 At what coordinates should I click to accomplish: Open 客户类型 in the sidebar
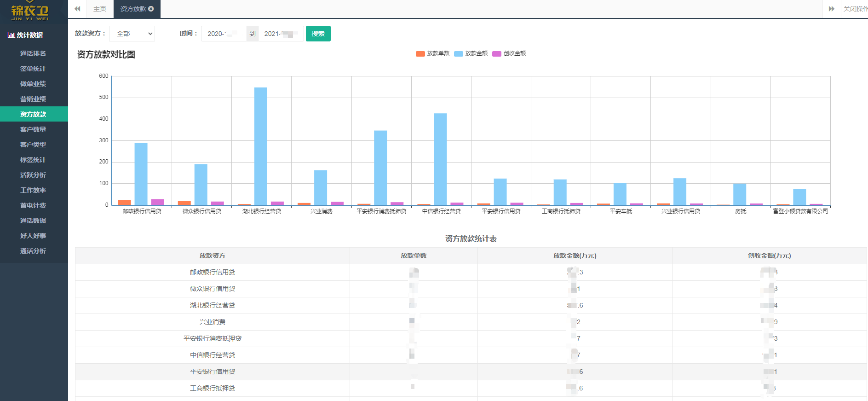click(x=33, y=145)
